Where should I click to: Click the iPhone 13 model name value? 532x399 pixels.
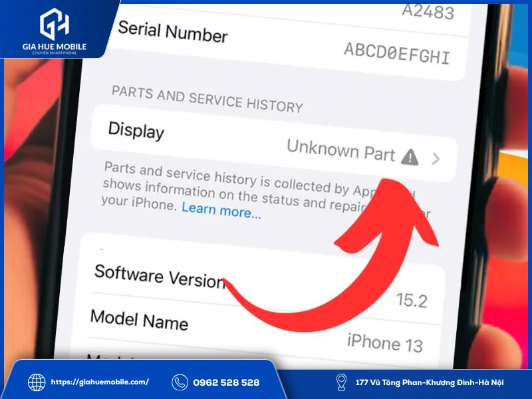pyautogui.click(x=385, y=342)
